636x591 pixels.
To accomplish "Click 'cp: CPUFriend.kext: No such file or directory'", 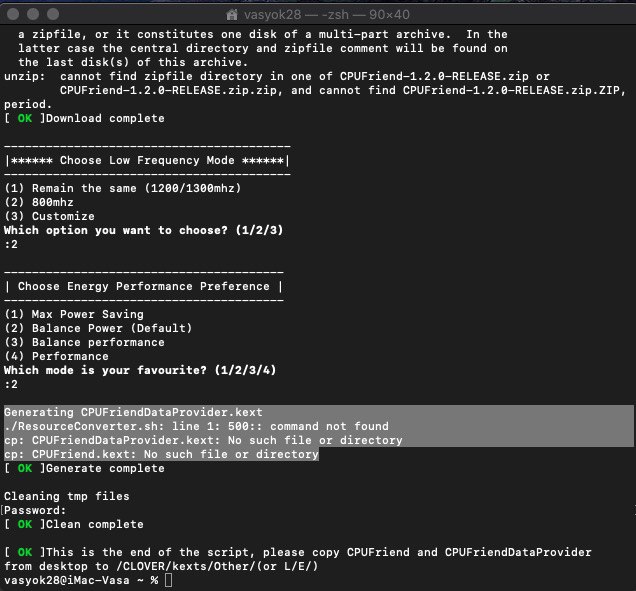I will point(161,454).
